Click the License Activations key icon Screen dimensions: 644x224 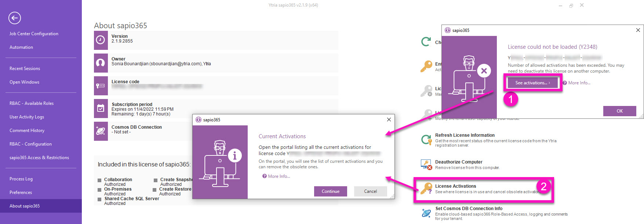[x=426, y=189]
